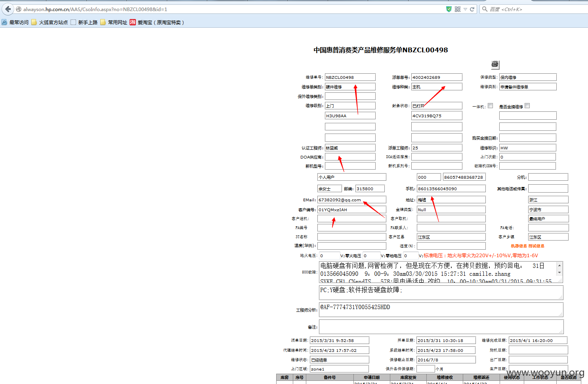588x384 pixels.
Task: Click the 测试信息 red link
Action: 536,246
